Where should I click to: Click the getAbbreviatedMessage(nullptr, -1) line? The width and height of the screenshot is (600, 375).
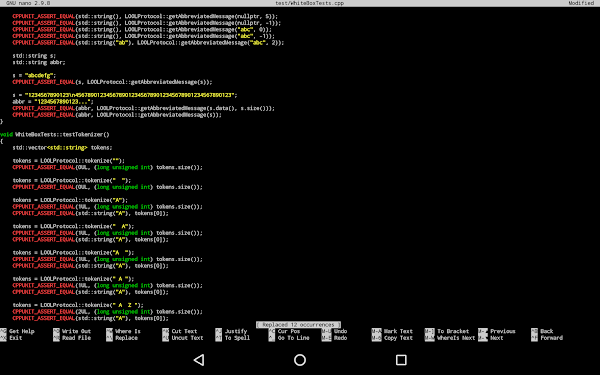point(147,23)
